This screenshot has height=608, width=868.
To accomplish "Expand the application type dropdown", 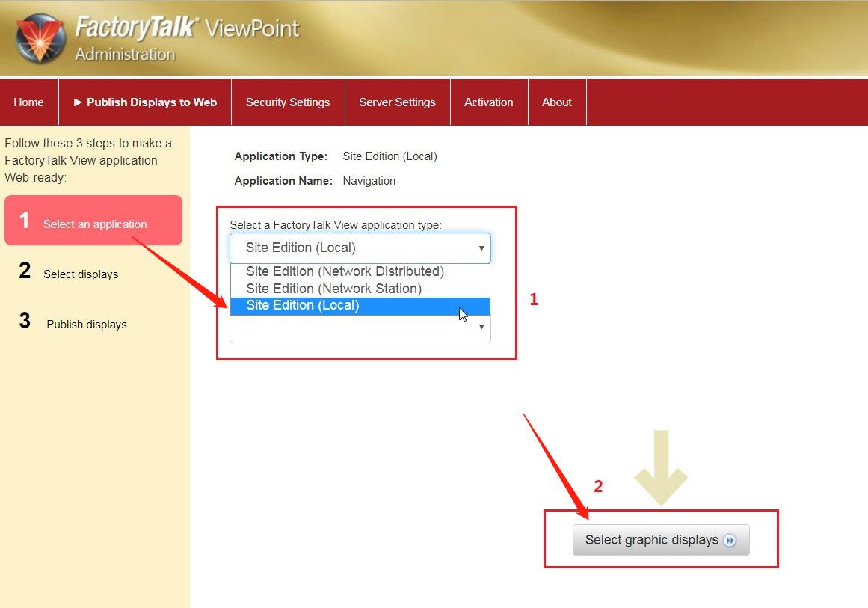I will click(360, 248).
